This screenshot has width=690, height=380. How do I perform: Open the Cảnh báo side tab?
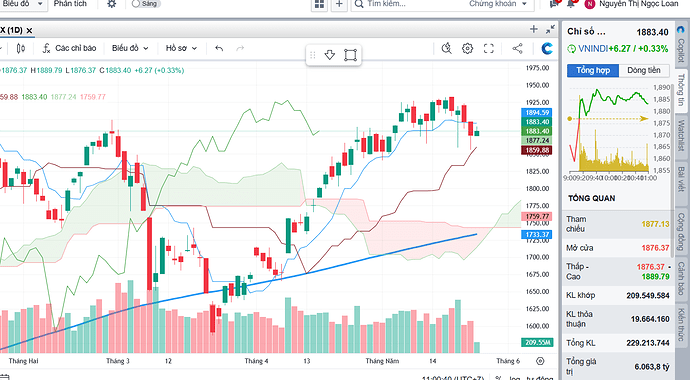(x=681, y=278)
